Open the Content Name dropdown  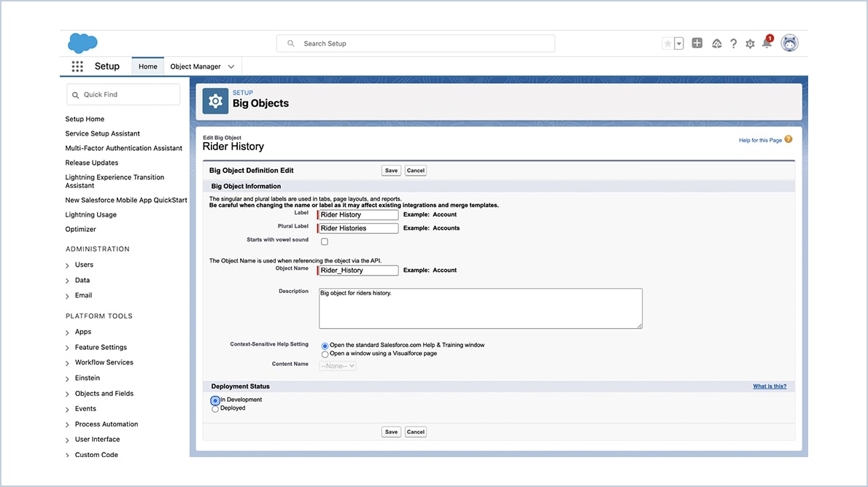[x=337, y=364]
